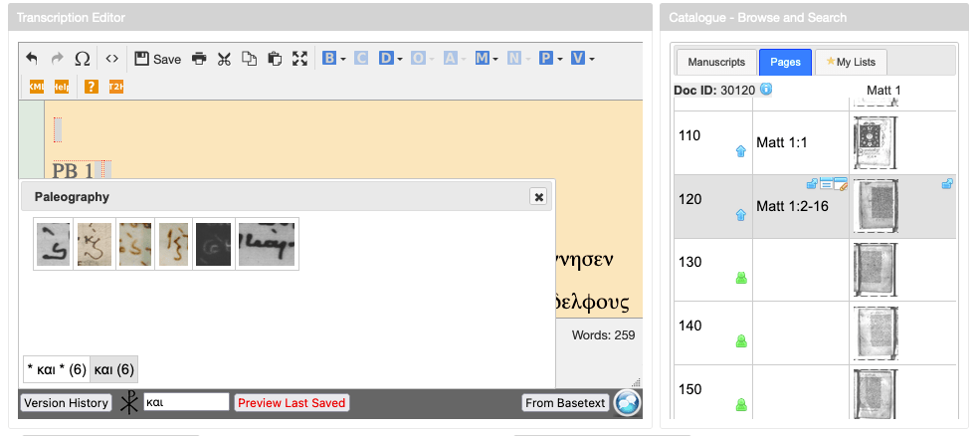Click the Preview Last Saved button
The image size is (980, 436).
[x=292, y=402]
